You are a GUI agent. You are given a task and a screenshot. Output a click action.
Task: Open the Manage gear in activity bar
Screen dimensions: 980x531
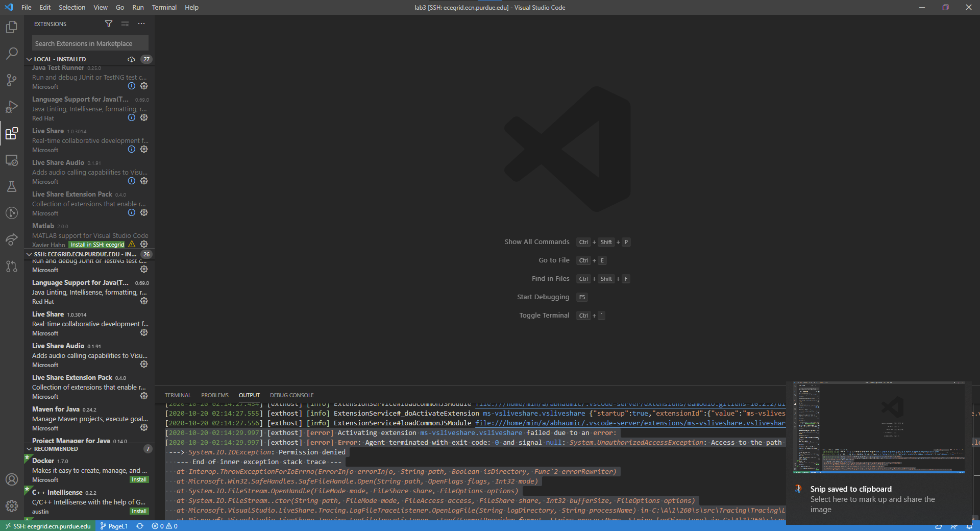pos(12,506)
